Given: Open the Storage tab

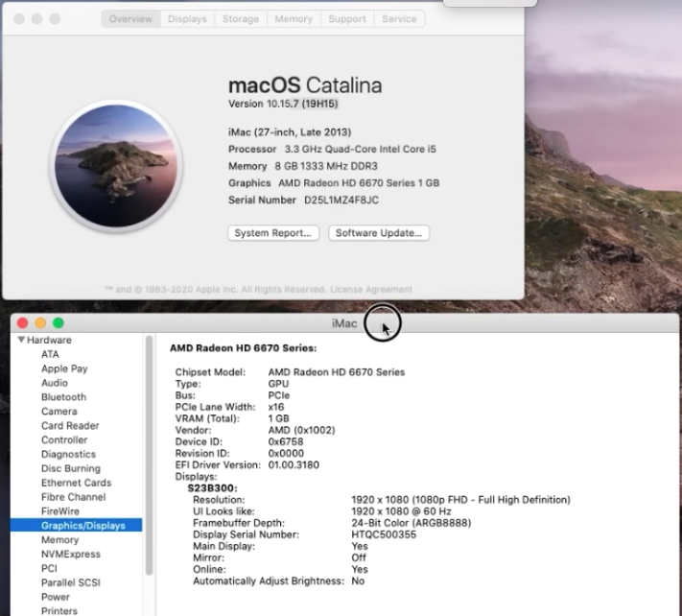Looking at the screenshot, I should [241, 19].
